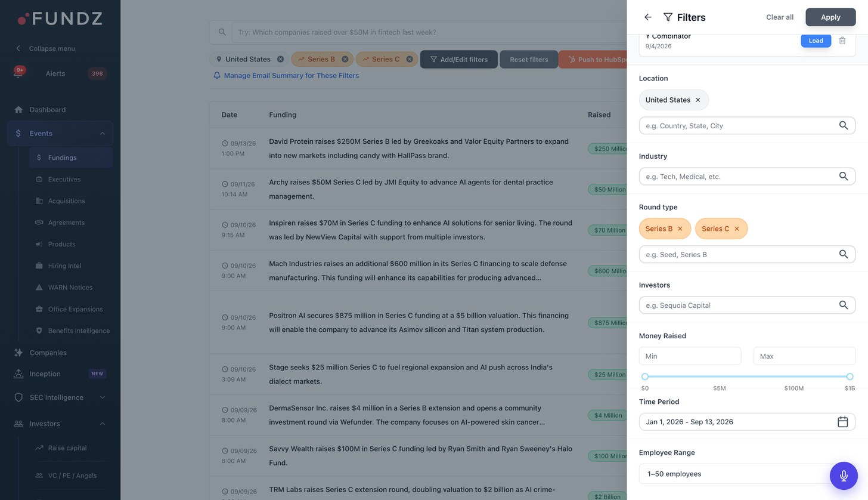Delete the Y Combinator saved filter
This screenshot has width=868, height=500.
842,41
